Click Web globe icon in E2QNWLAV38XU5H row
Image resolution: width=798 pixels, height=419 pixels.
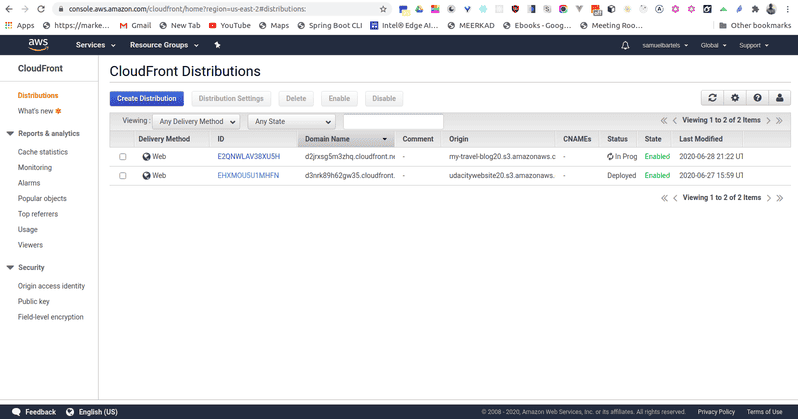coord(146,157)
